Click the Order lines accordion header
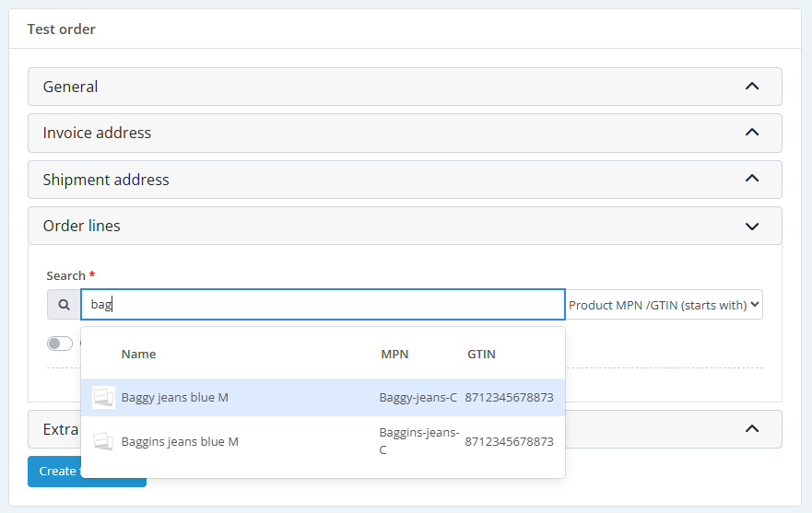Viewport: 812px width, 513px height. 405,226
